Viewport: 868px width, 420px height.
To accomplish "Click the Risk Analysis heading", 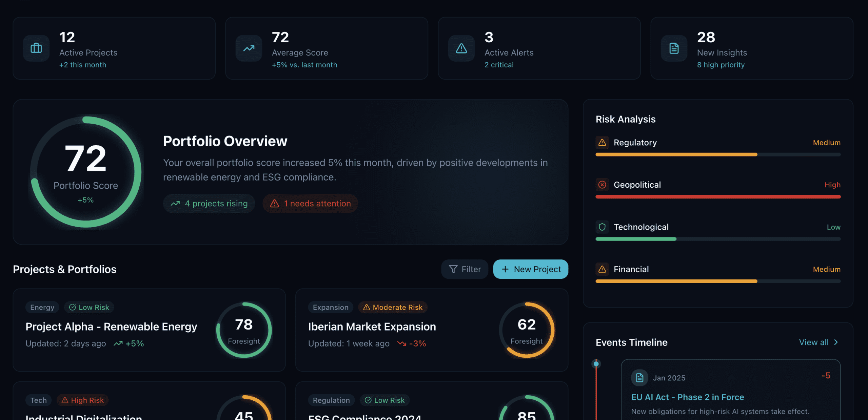I will (626, 119).
